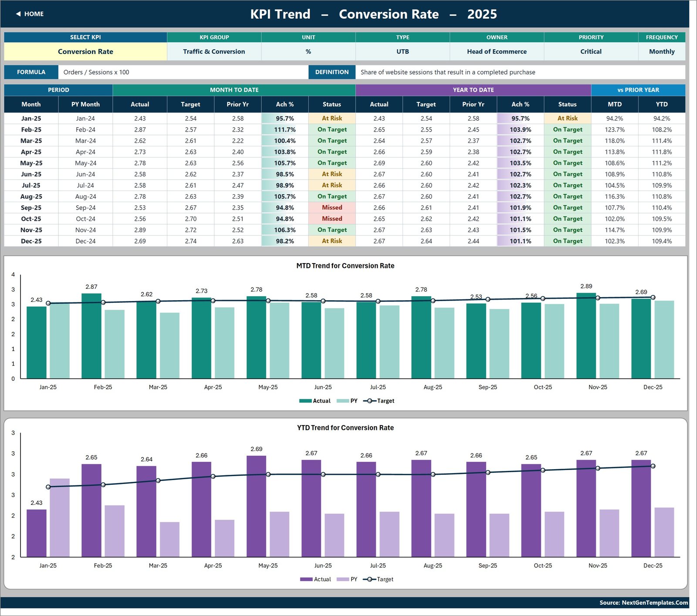
Task: Click the Feb-25 actual bar in MTD chart
Action: [x=91, y=336]
